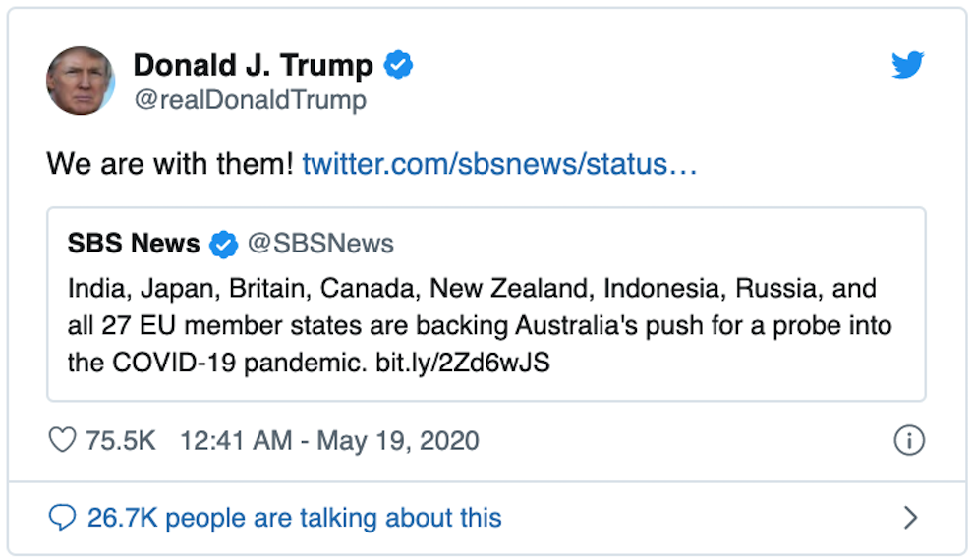Click the 75.5K likes count
This screenshot has height=560, width=973.
point(120,440)
